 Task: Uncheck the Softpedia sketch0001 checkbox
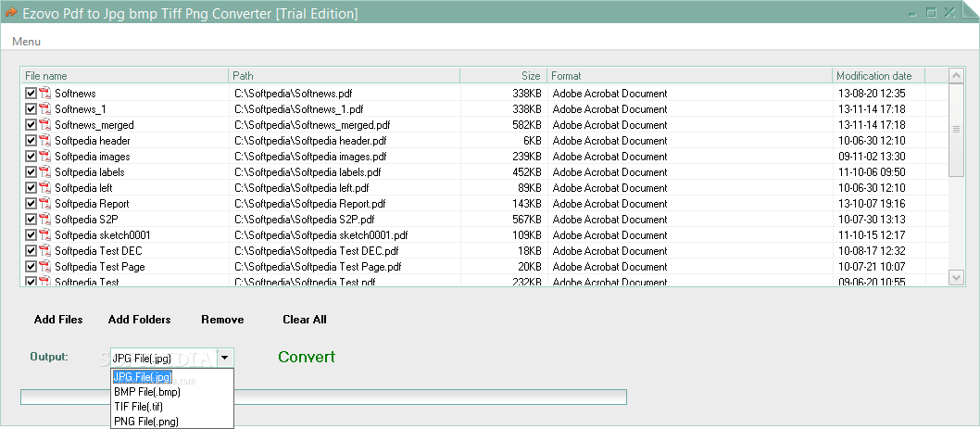tap(31, 235)
